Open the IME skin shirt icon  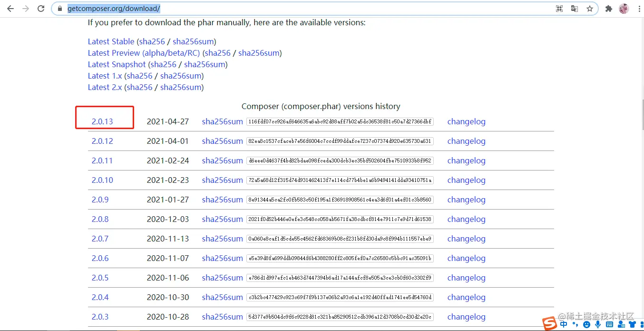point(632,324)
